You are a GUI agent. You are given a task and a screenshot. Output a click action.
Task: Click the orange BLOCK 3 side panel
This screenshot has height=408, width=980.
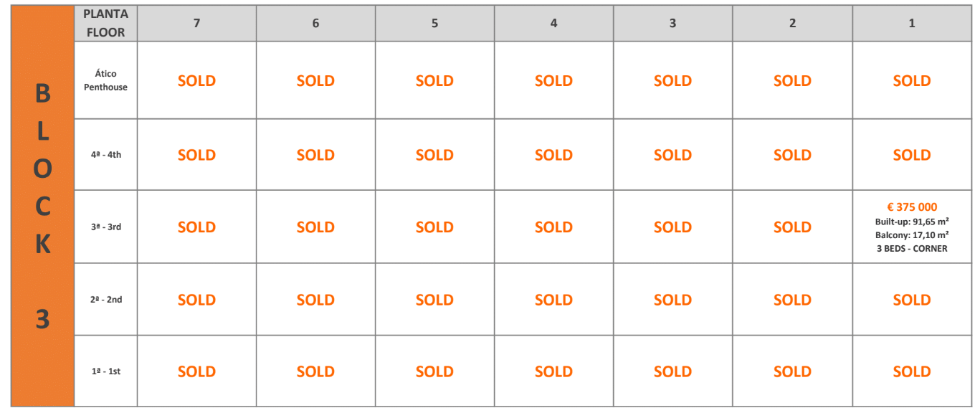[42, 206]
